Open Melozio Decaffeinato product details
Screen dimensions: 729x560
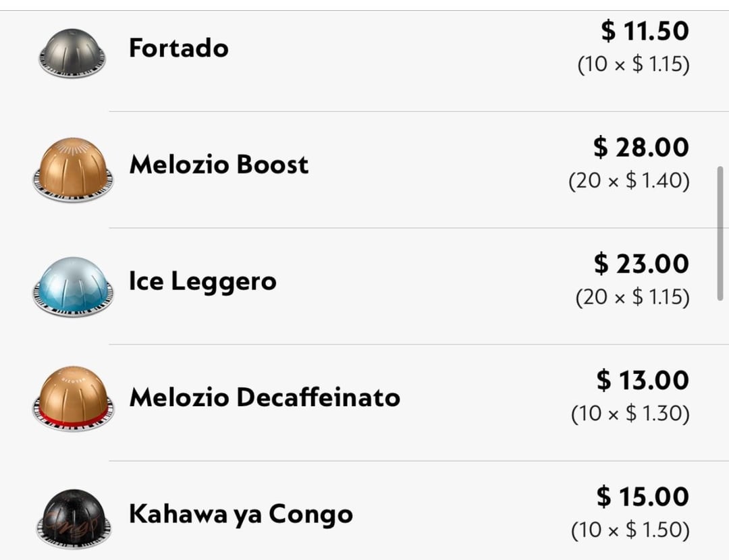point(265,397)
